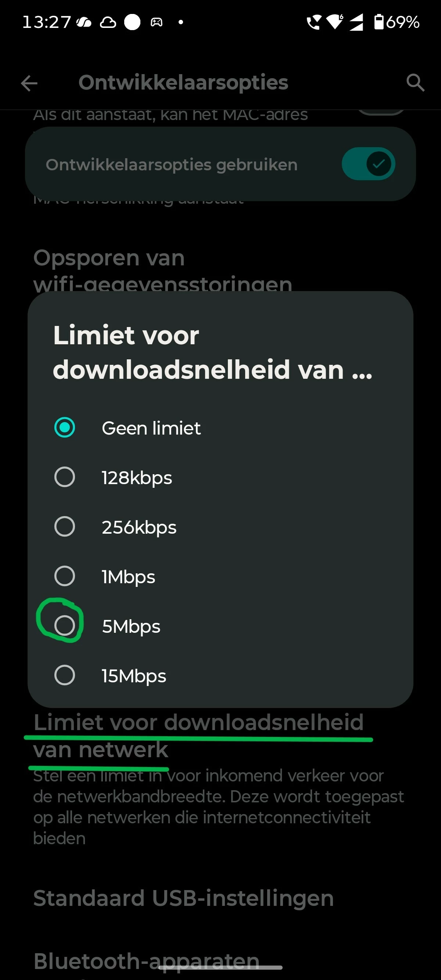Tap the cloud outline notification icon
The height and width of the screenshot is (980, 441).
point(108,22)
